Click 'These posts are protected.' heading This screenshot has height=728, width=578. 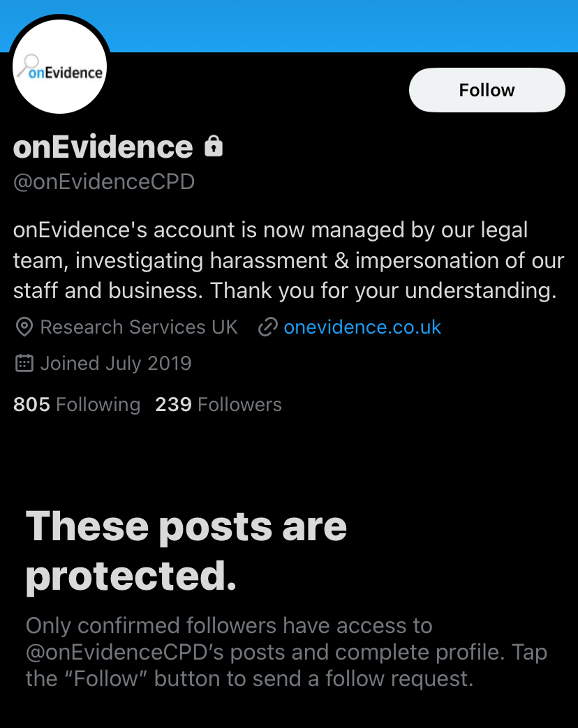tap(186, 551)
